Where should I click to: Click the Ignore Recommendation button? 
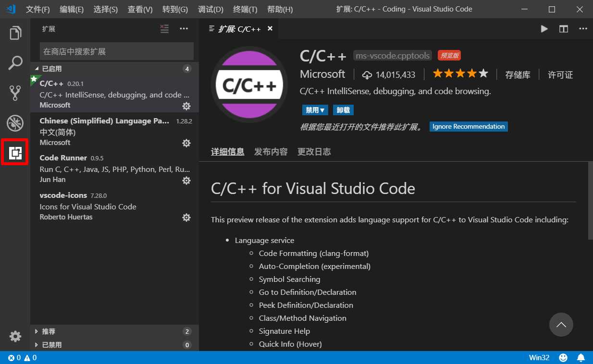(x=468, y=127)
